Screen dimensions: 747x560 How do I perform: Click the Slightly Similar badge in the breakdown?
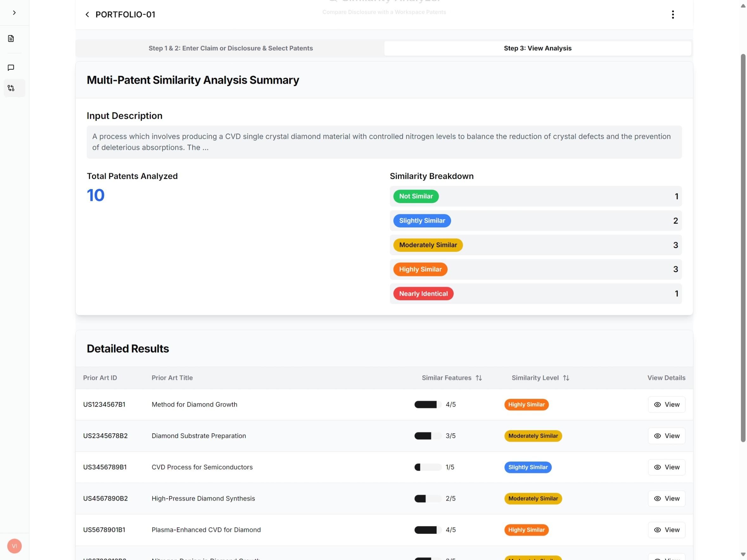pos(422,220)
